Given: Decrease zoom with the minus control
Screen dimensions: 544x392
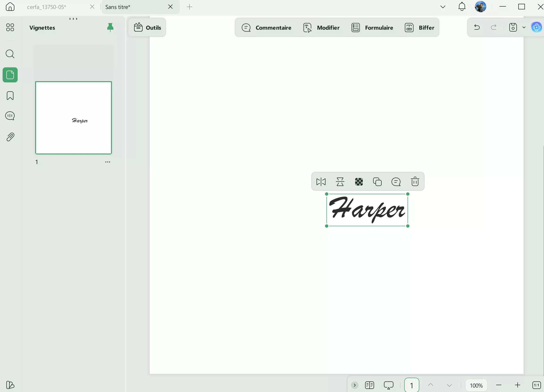Looking at the screenshot, I should [x=499, y=385].
